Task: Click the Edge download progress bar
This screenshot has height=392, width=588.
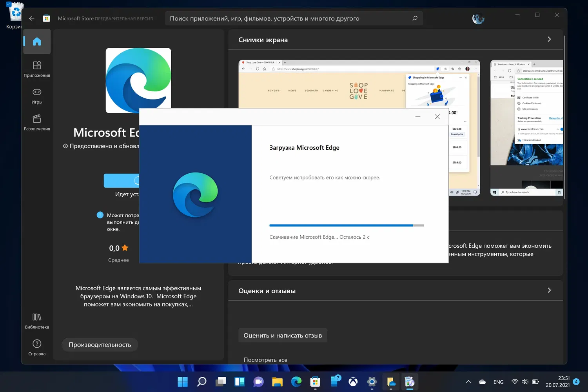Action: coord(347,225)
